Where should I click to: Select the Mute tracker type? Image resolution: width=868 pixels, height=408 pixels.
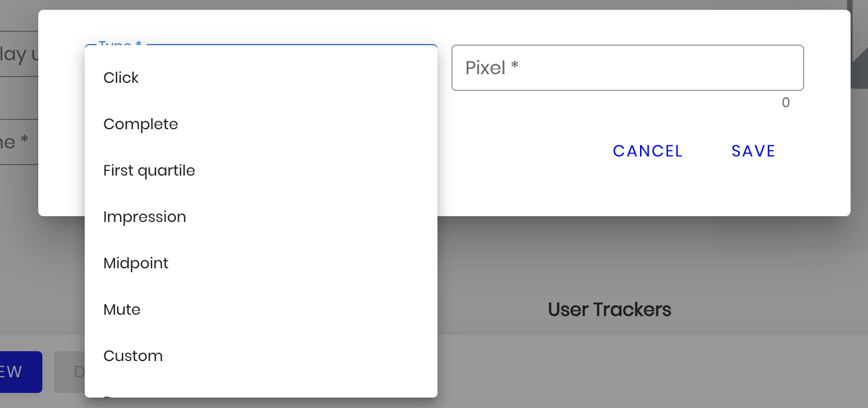click(x=122, y=309)
